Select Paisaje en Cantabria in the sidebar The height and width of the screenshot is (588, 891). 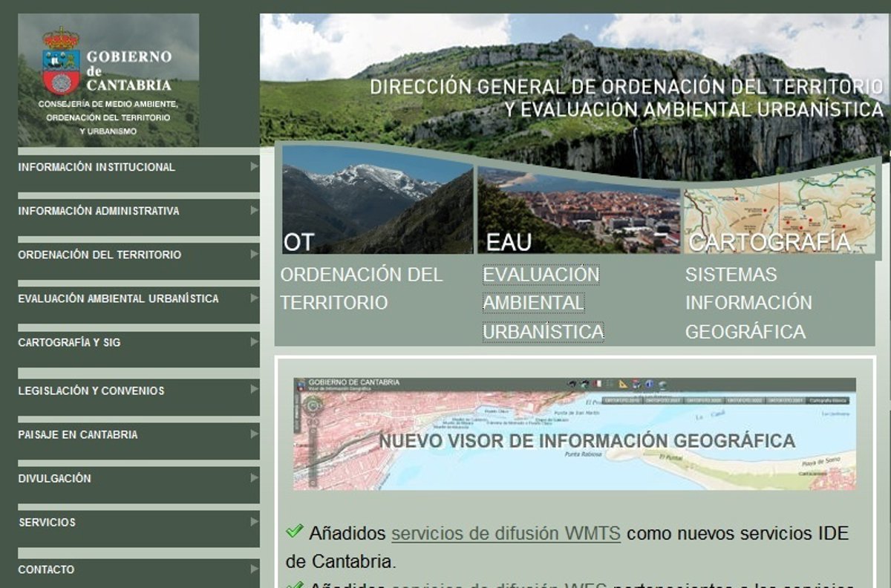(77, 434)
